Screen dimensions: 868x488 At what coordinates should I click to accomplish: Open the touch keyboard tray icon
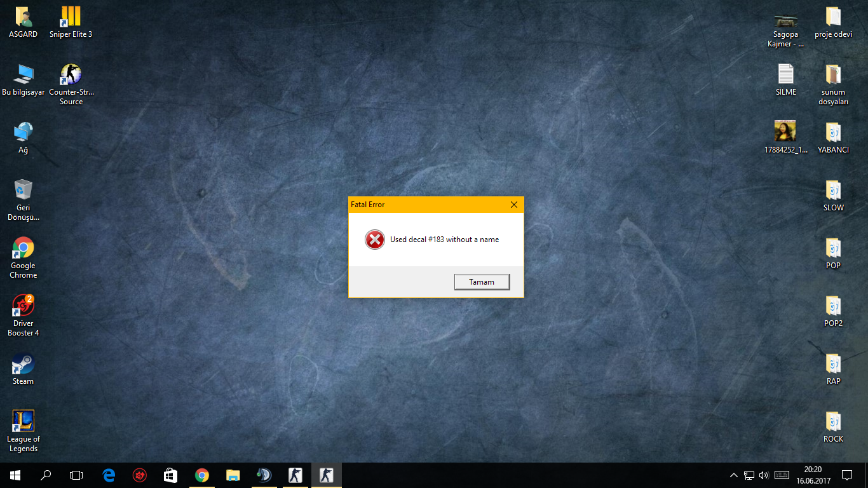click(782, 475)
